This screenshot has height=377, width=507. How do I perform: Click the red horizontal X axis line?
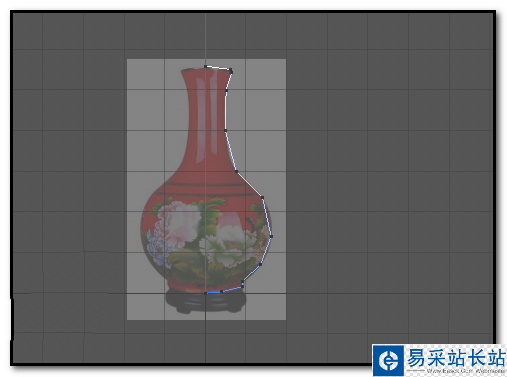coord(367,294)
